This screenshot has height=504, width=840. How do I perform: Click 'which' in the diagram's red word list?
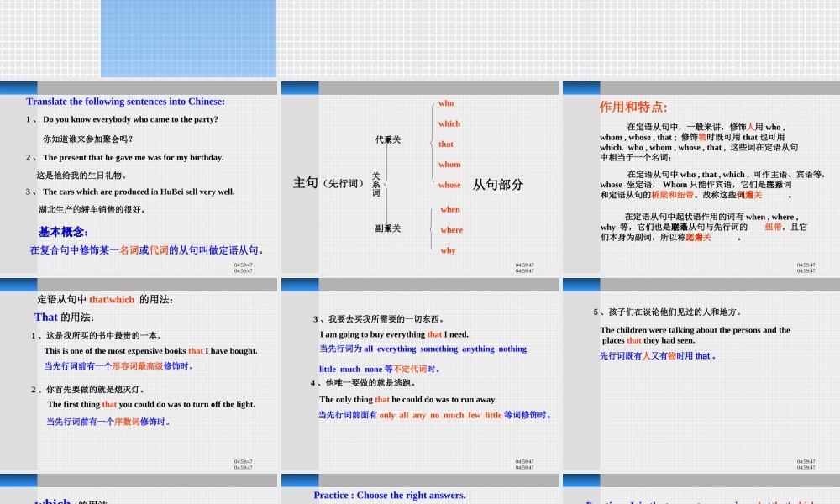click(x=449, y=123)
